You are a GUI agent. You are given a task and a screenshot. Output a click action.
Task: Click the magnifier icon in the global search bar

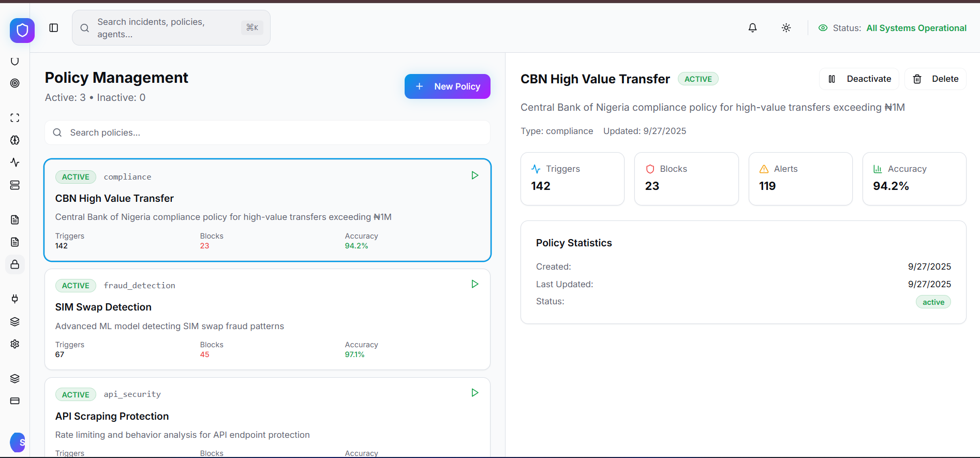click(85, 28)
